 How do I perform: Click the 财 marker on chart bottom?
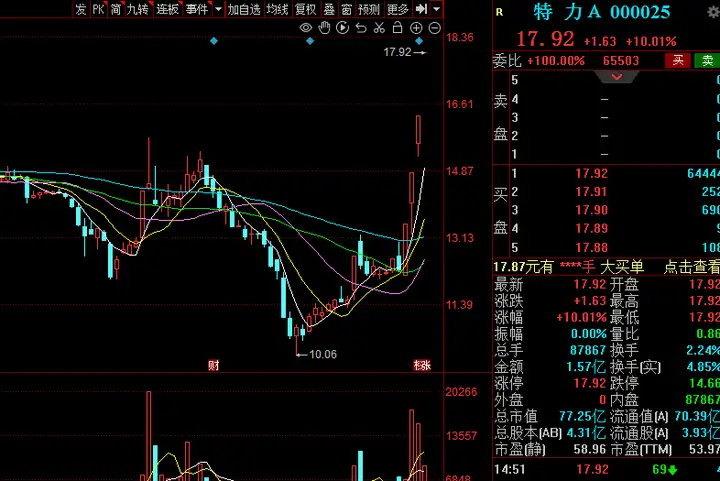(x=214, y=365)
